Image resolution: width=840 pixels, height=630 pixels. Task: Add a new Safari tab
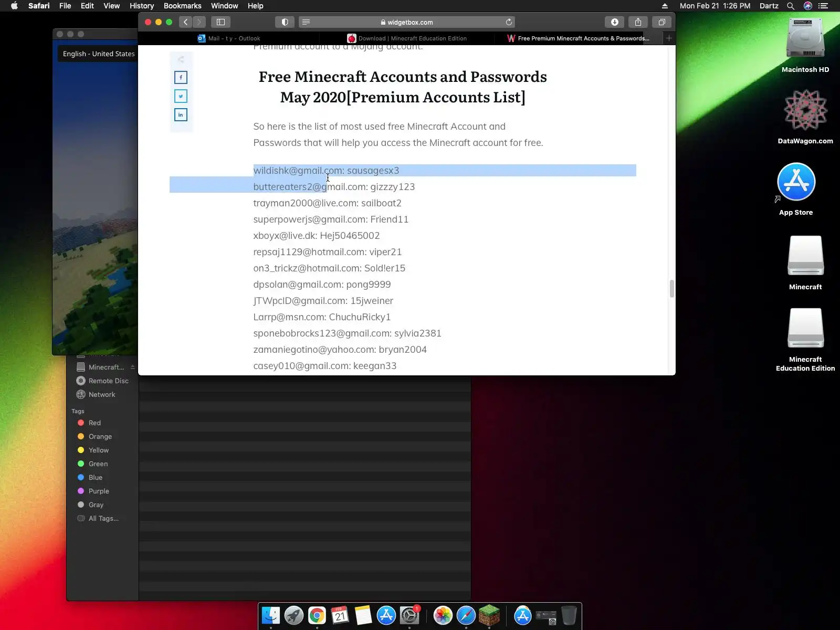point(669,38)
